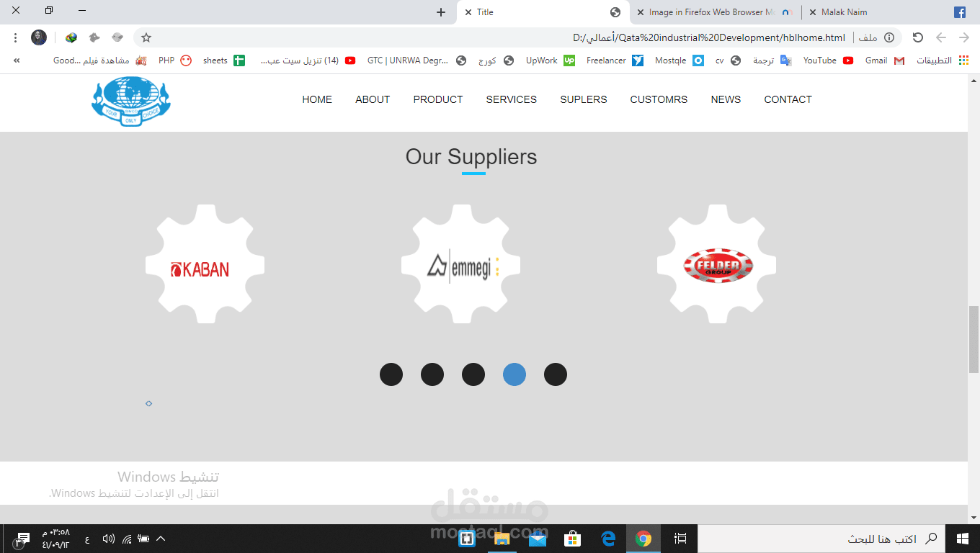Close the Malak Naim tab
This screenshot has width=980, height=553.
click(813, 12)
